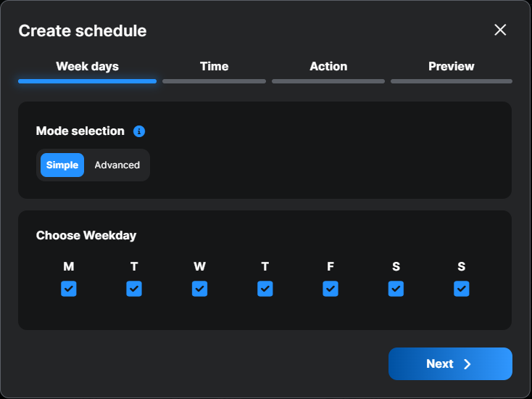Close the Create schedule dialog
The width and height of the screenshot is (532, 399).
[500, 30]
